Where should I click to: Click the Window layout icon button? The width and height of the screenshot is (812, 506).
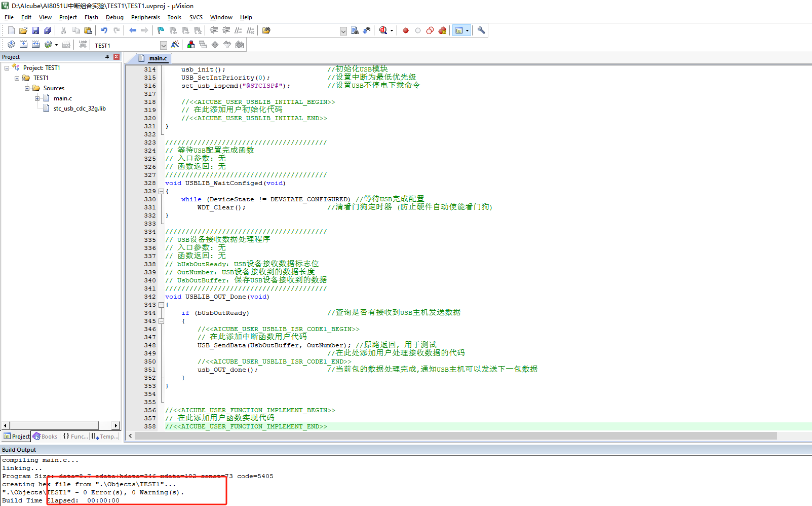[459, 30]
